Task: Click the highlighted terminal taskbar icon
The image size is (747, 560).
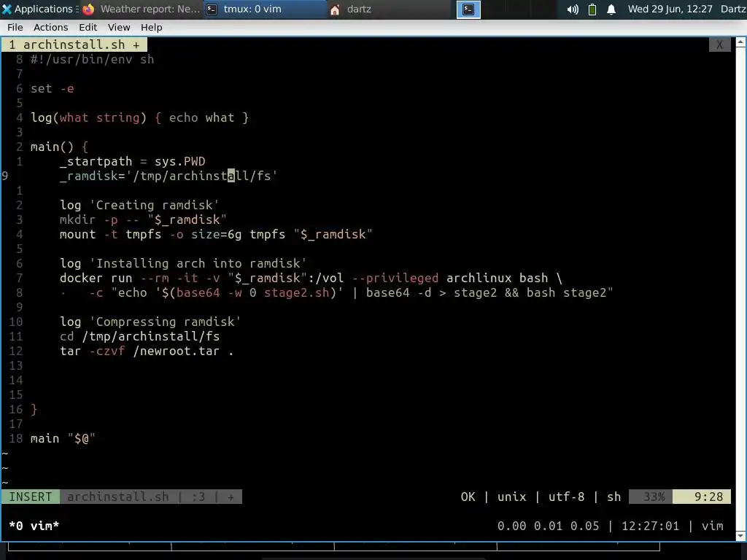Action: tap(468, 9)
